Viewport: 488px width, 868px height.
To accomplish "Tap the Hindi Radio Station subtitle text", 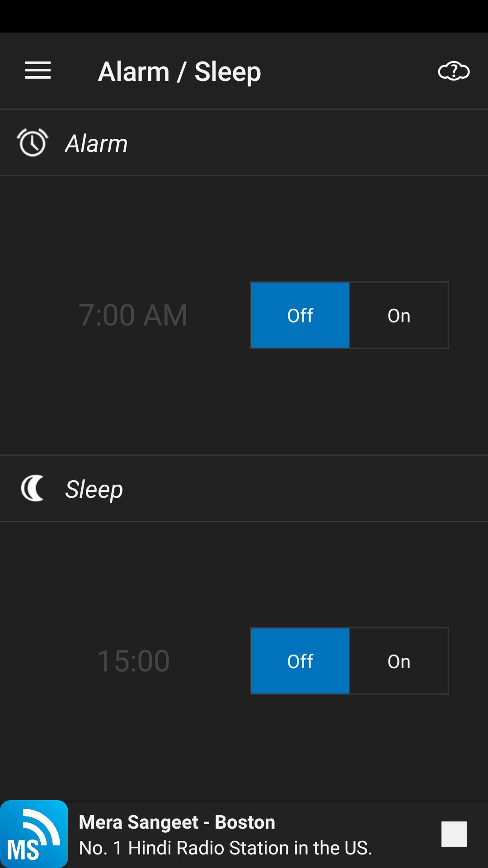I will tap(225, 848).
